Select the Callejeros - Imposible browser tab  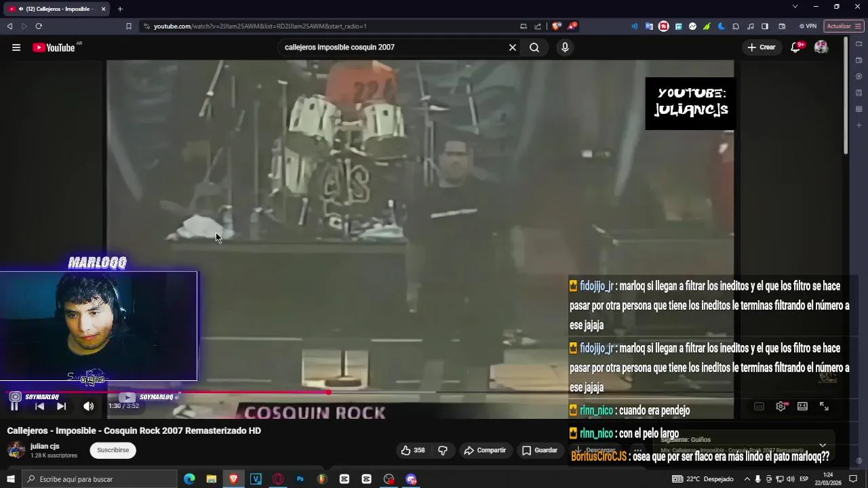click(57, 9)
